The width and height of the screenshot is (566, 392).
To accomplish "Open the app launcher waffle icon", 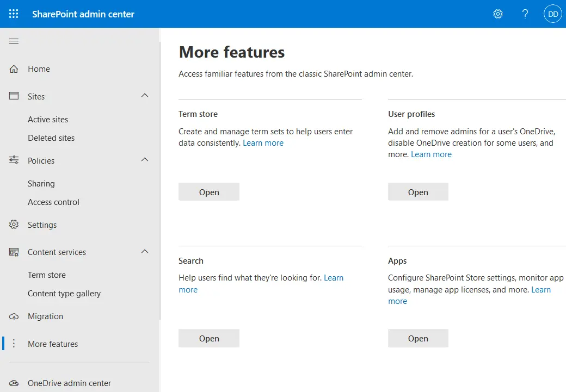I will point(14,14).
